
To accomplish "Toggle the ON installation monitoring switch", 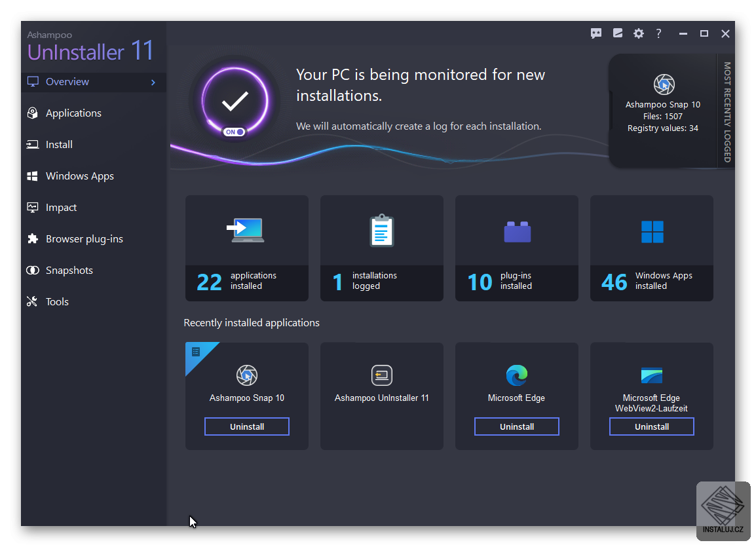I will 234,131.
